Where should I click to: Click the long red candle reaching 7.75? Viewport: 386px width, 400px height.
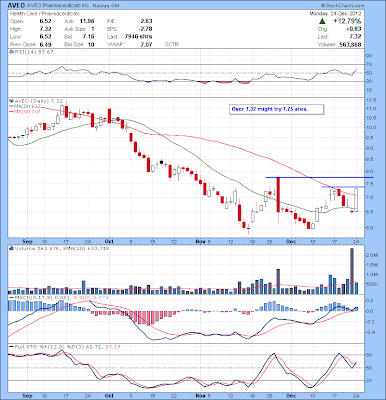pos(278,195)
